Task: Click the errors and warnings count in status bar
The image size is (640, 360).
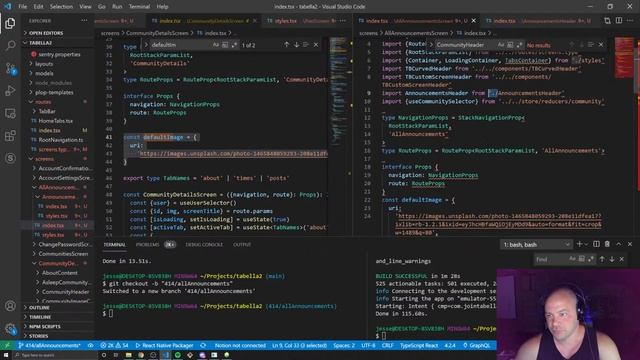Action: (x=114, y=345)
